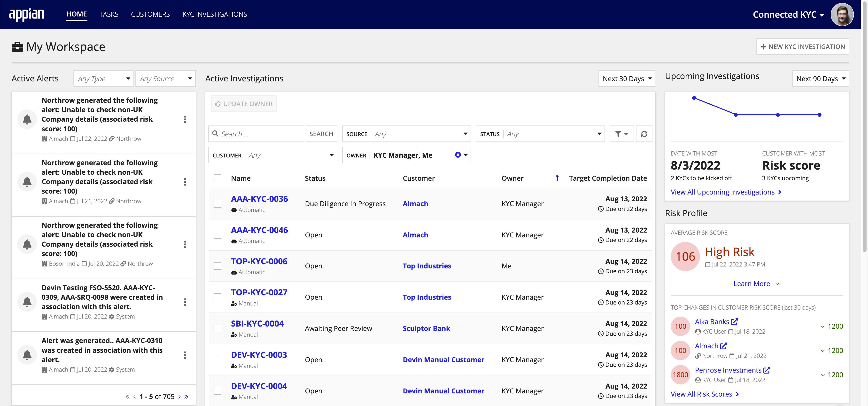Open the user profile avatar

842,15
